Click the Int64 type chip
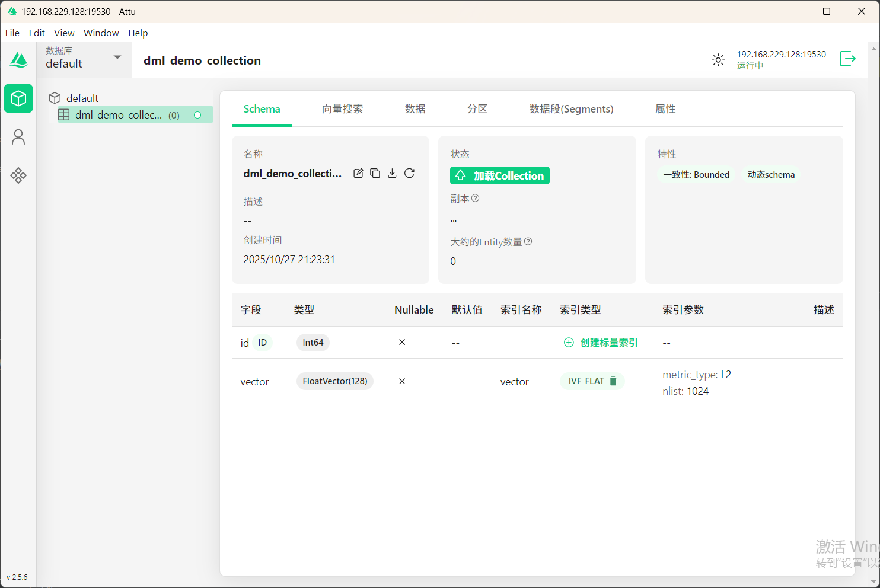Screen dimensions: 880x588 313,343
